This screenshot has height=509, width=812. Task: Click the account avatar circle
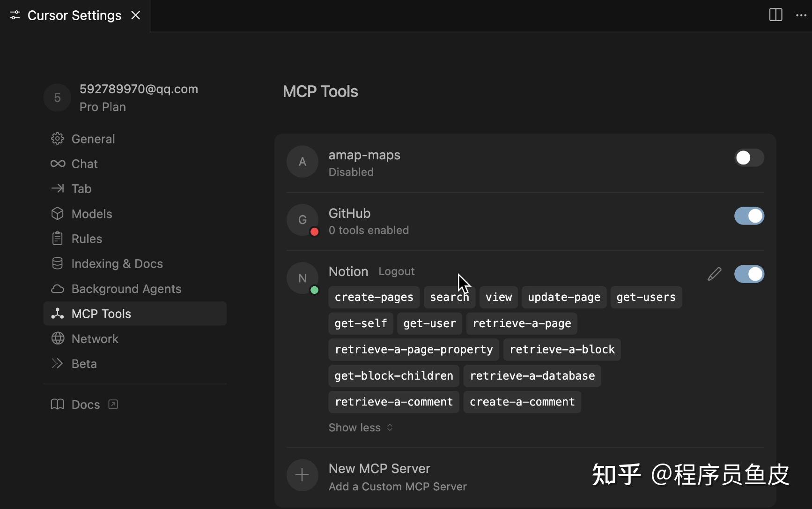(57, 97)
